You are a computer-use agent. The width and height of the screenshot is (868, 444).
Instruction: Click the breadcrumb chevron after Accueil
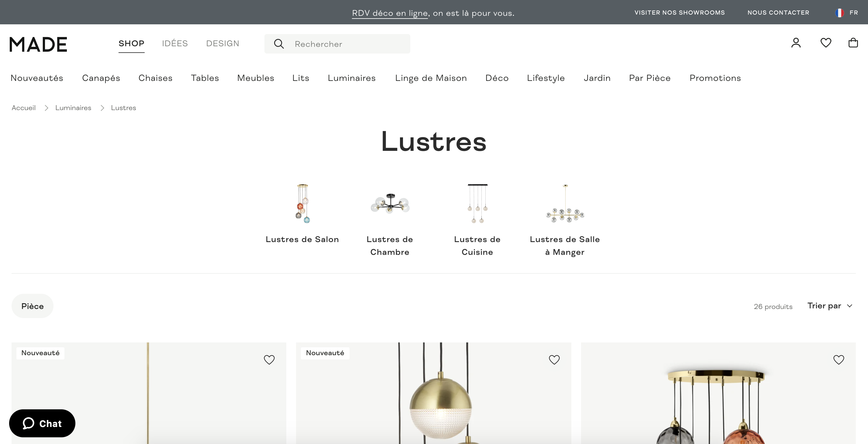click(46, 108)
